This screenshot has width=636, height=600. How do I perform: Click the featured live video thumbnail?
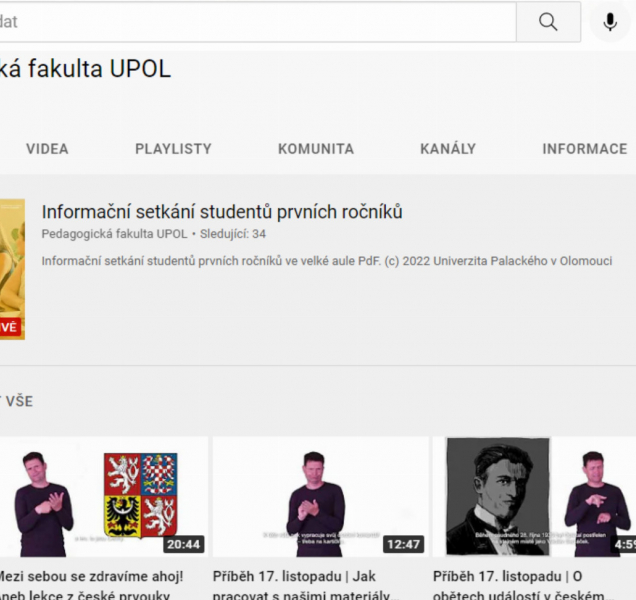[12, 268]
